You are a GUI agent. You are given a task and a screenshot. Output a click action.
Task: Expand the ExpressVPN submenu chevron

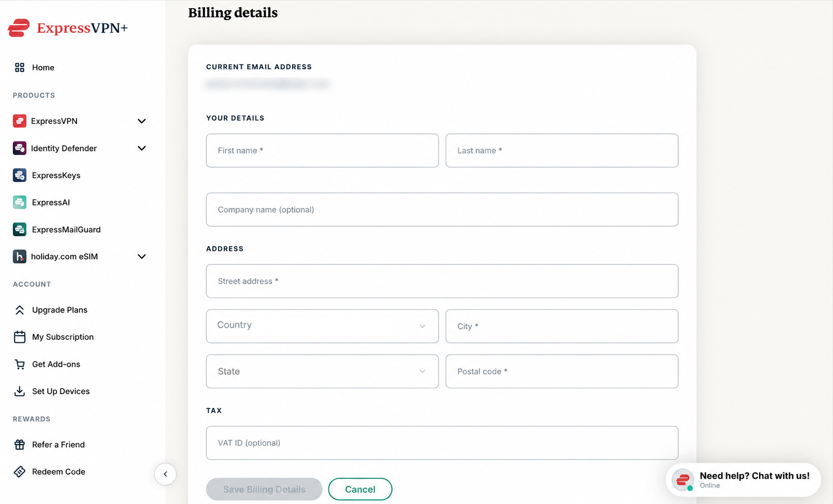click(x=142, y=121)
